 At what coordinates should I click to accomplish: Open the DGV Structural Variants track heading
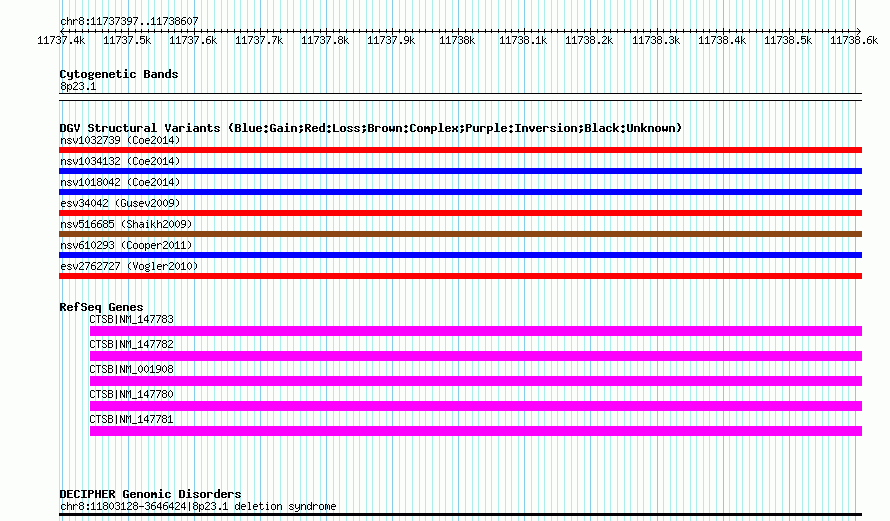[x=371, y=128]
